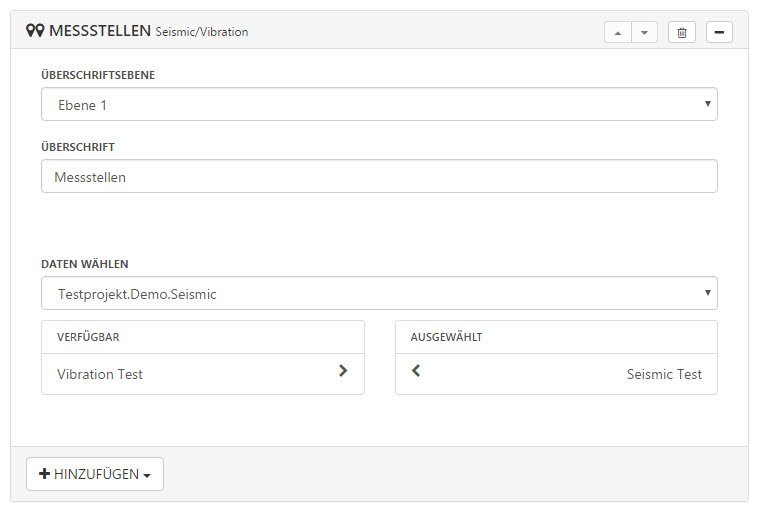Click the Seismic/Vibration subtitle text

point(202,32)
